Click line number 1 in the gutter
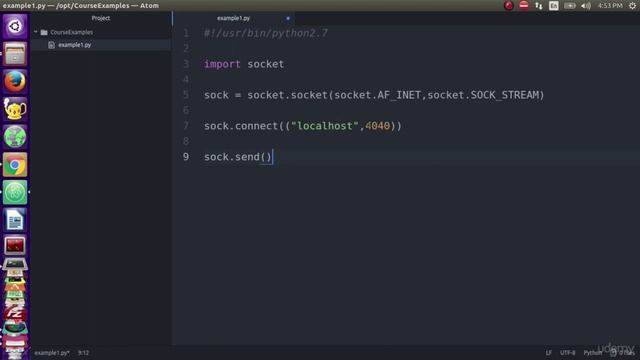Viewport: 640px width, 360px height. pyautogui.click(x=186, y=33)
